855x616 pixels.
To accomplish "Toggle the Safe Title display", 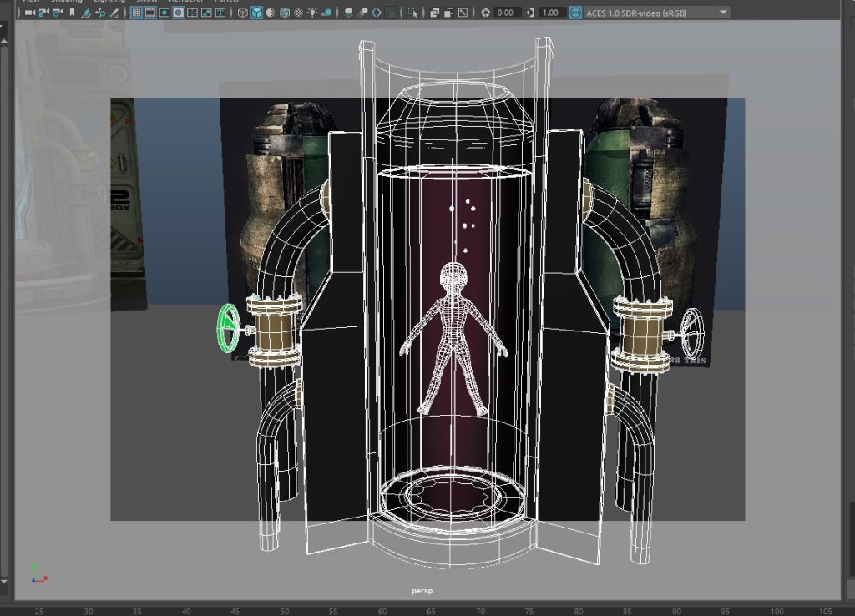I will click(x=220, y=13).
